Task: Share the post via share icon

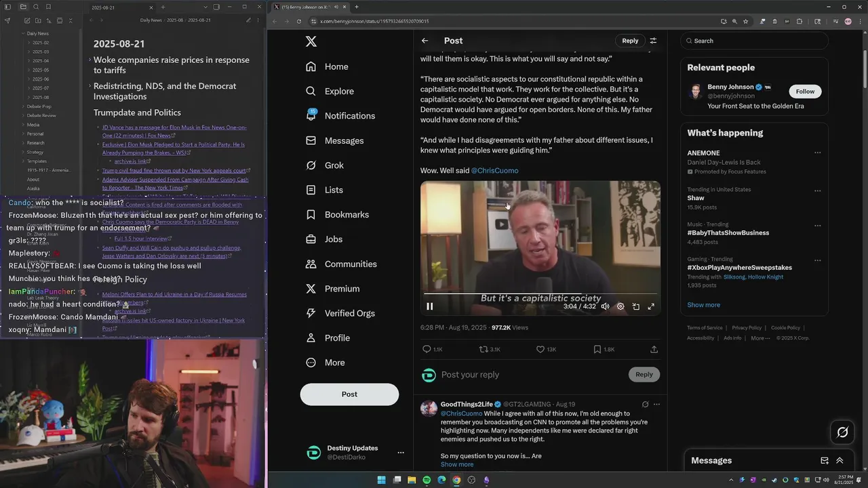Action: 654,349
